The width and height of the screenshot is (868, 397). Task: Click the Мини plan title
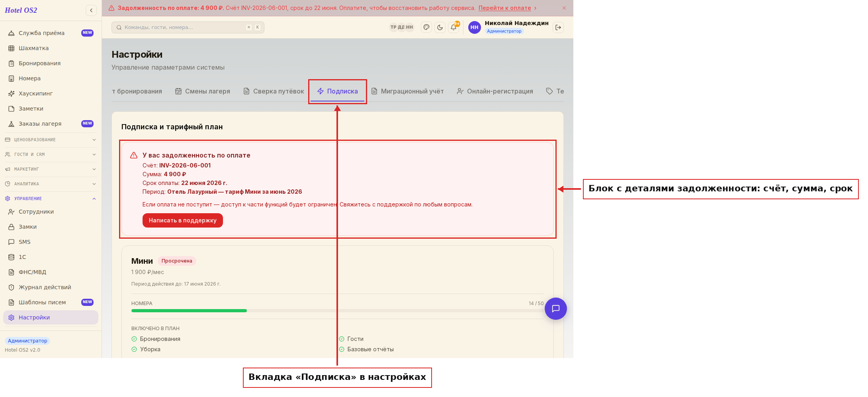(x=142, y=261)
